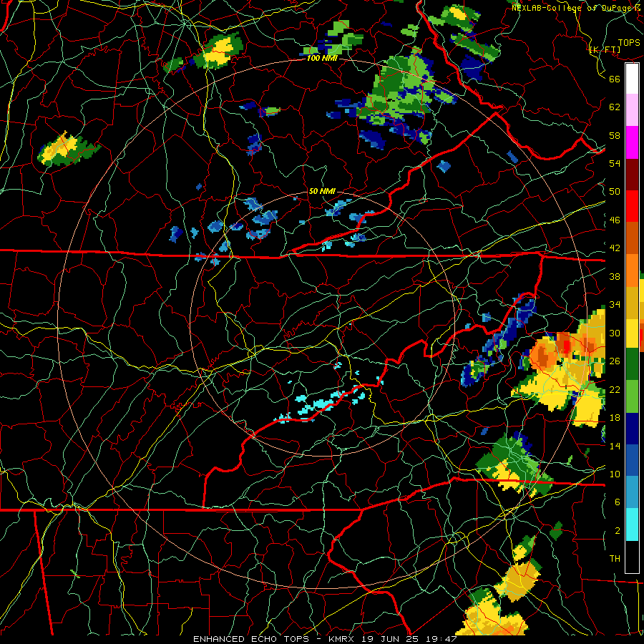
Task: Select the light green legend color block
Action: click(632, 396)
